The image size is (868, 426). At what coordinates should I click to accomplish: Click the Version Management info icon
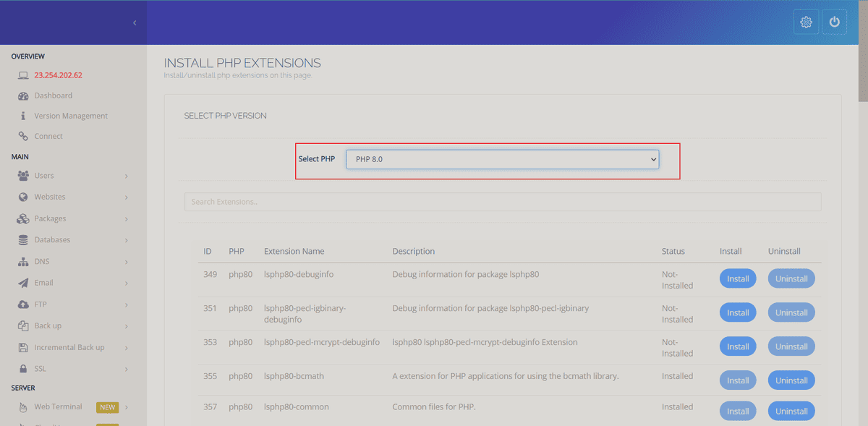click(x=23, y=116)
